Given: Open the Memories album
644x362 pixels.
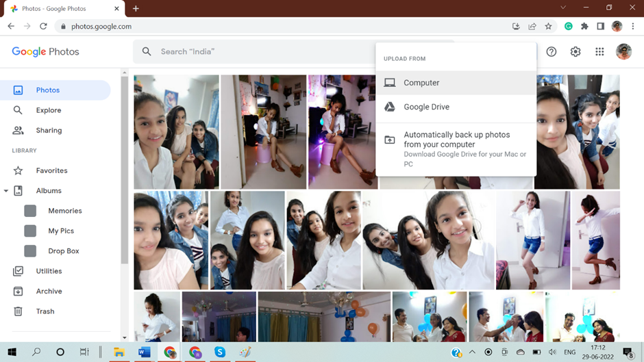Looking at the screenshot, I should point(65,211).
